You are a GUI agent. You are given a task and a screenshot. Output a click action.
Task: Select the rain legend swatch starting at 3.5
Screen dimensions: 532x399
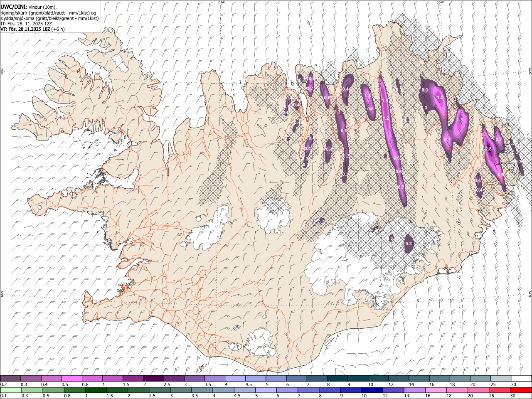tap(202, 390)
